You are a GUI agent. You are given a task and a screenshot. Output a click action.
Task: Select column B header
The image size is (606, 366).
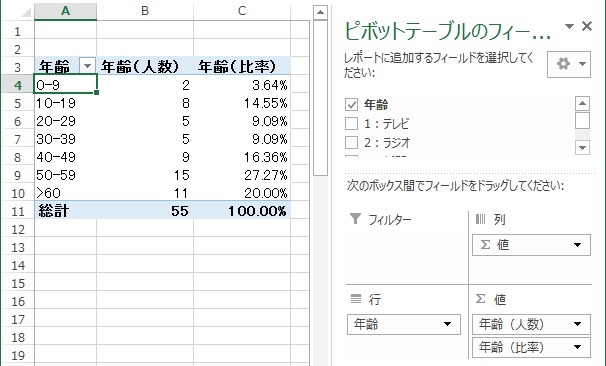145,11
